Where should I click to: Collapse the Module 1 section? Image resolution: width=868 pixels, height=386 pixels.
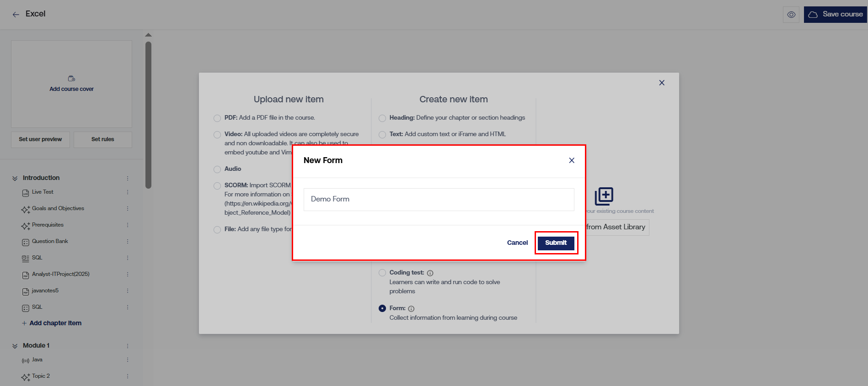[x=15, y=346]
